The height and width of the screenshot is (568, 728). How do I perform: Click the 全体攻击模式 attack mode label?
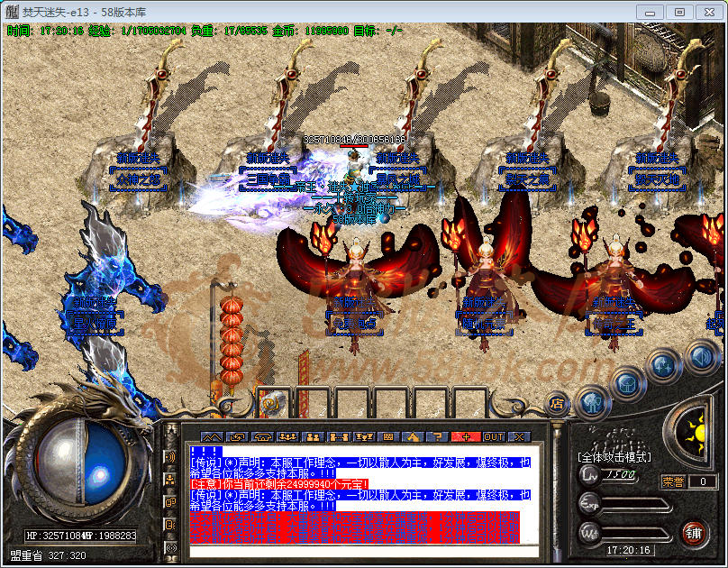614,457
